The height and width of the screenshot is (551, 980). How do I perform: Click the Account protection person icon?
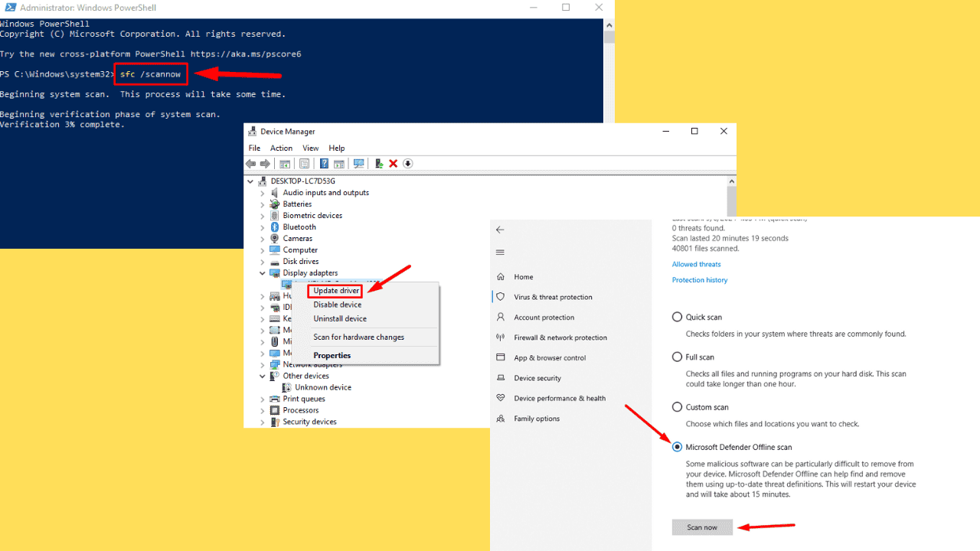point(501,317)
